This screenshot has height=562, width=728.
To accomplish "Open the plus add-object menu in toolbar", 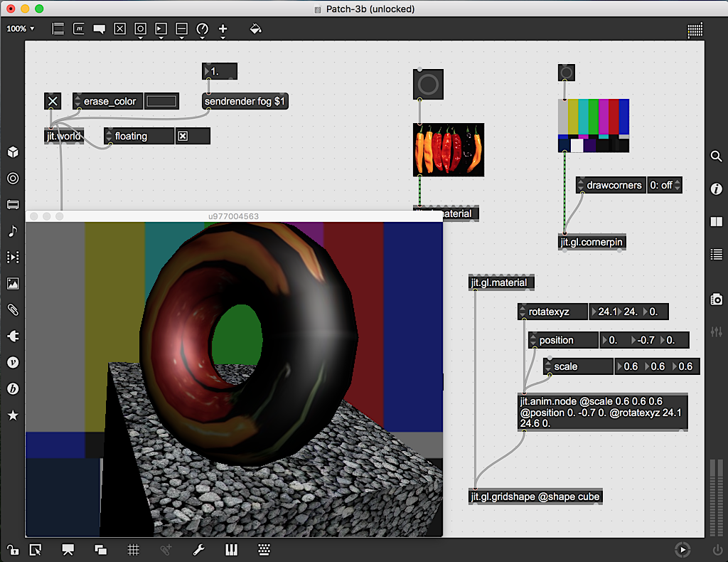I will (x=223, y=28).
